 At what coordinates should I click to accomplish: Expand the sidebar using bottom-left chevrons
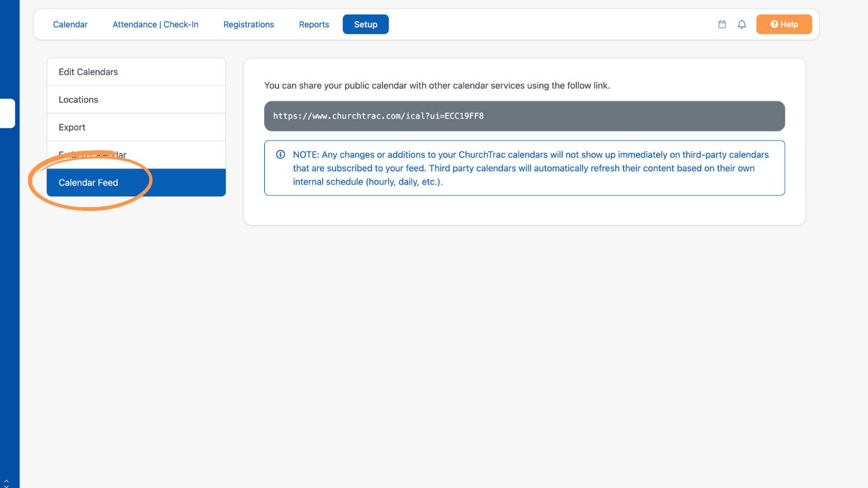coord(6,483)
